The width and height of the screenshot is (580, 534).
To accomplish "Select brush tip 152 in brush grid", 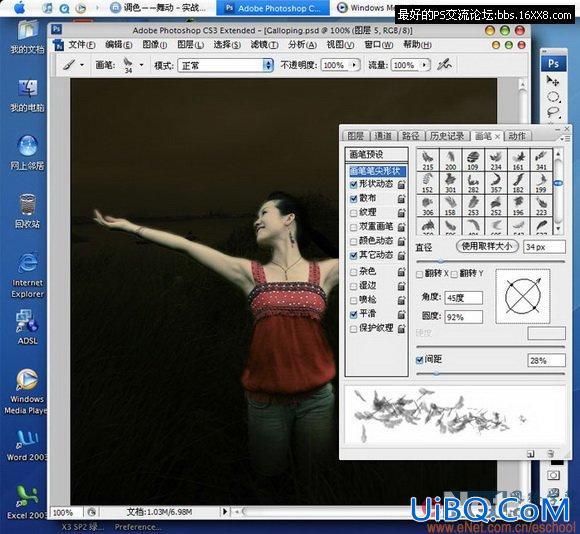I will (428, 183).
